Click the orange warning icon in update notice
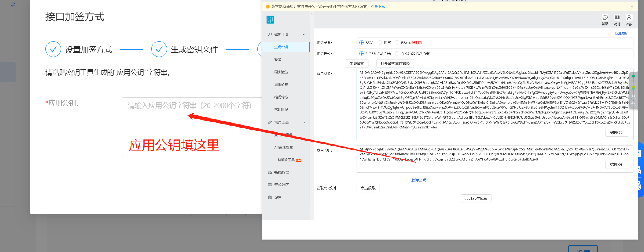This screenshot has width=644, height=252. click(268, 7)
